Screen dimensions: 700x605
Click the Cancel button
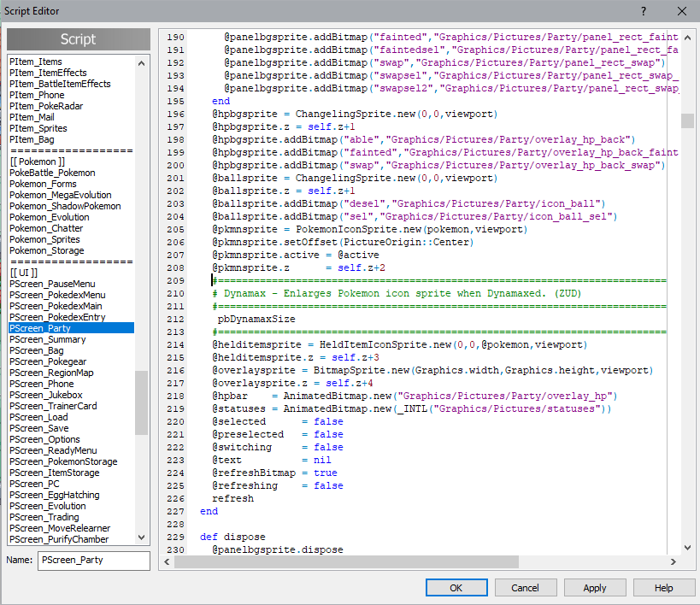point(525,588)
